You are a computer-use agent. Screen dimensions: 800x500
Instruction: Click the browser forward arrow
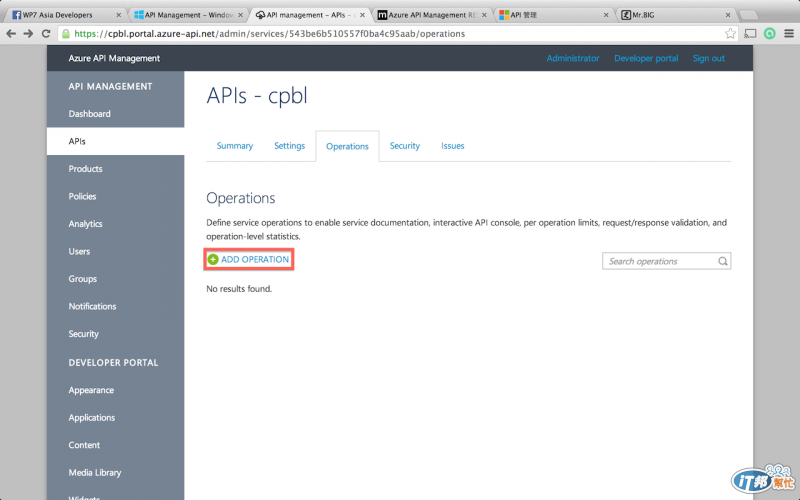point(28,34)
